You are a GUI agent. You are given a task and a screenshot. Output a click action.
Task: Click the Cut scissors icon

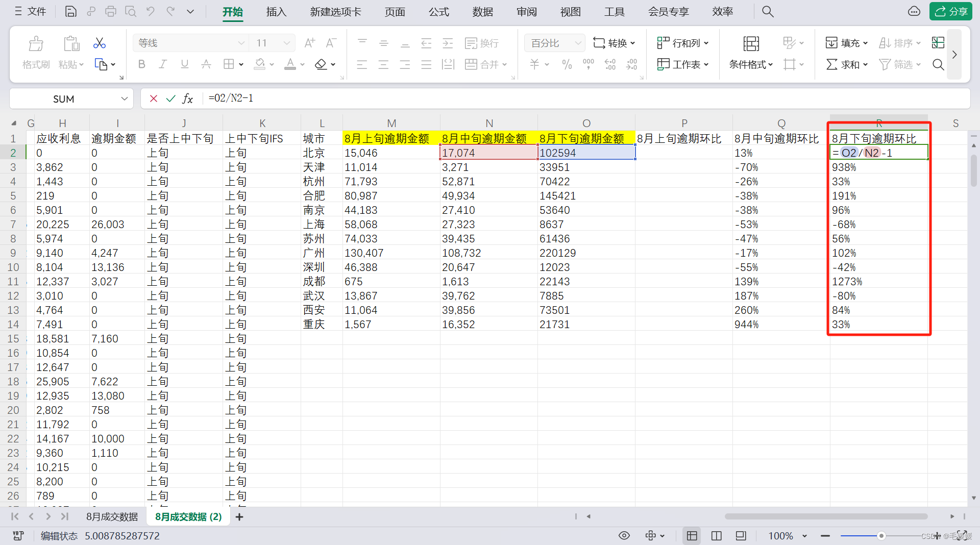[100, 43]
